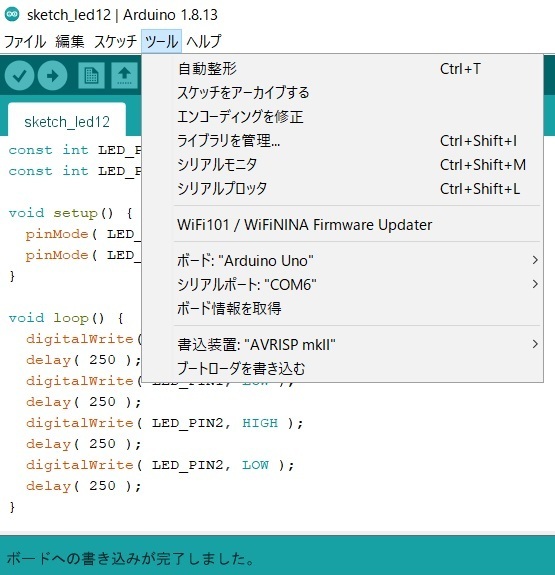Click the void setup() line in code

[70, 213]
